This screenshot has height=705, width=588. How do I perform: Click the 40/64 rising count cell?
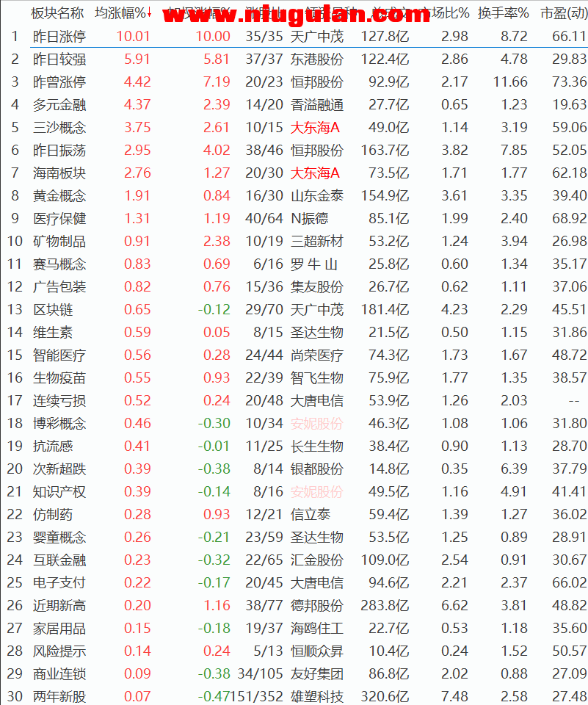pos(264,219)
